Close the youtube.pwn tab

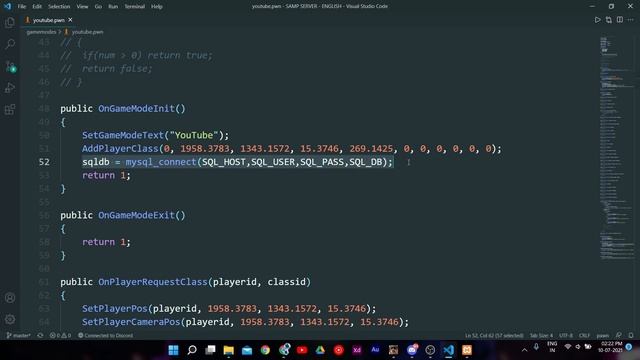(70, 20)
